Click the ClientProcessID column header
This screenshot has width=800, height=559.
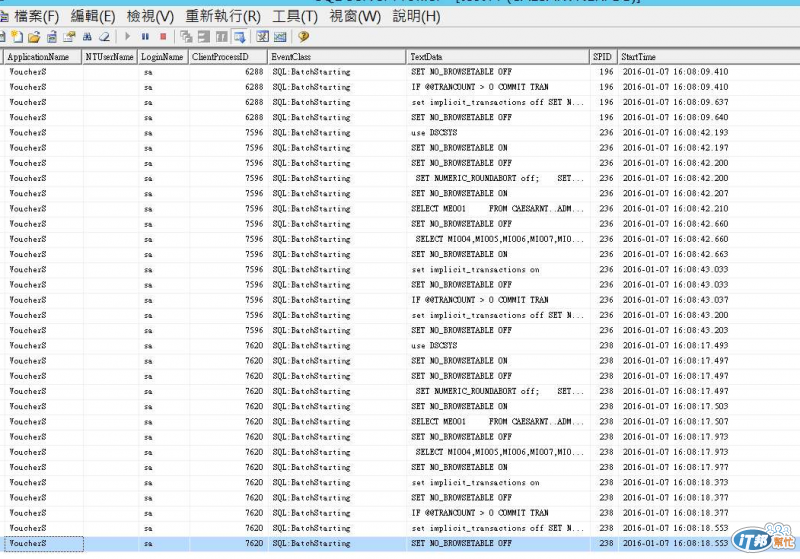pos(228,57)
